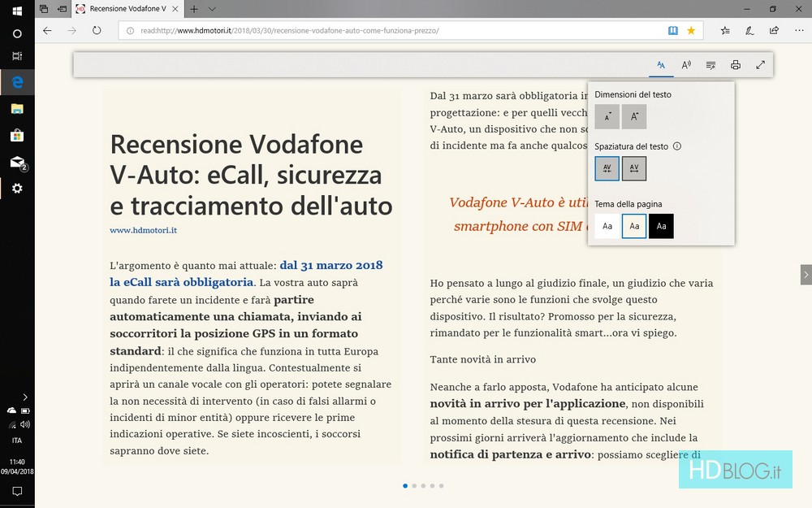Open OneDrive cloud tray icon
This screenshot has height=508, width=812.
pos(11,410)
